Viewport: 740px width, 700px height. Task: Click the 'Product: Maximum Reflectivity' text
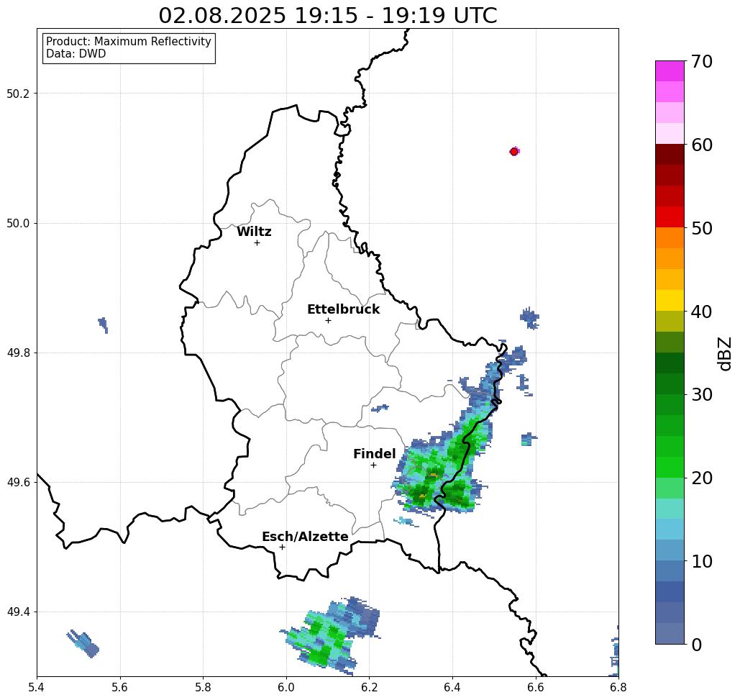coord(128,42)
